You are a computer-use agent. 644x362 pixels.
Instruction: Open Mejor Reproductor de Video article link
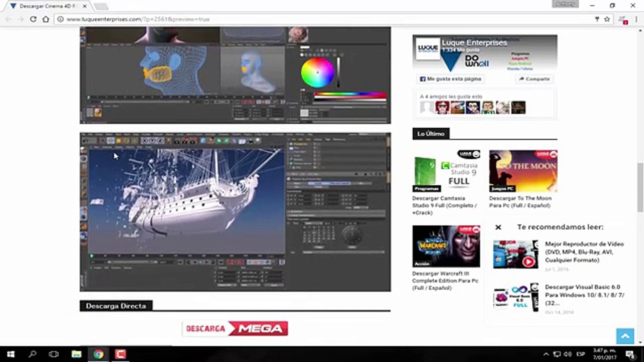[584, 252]
